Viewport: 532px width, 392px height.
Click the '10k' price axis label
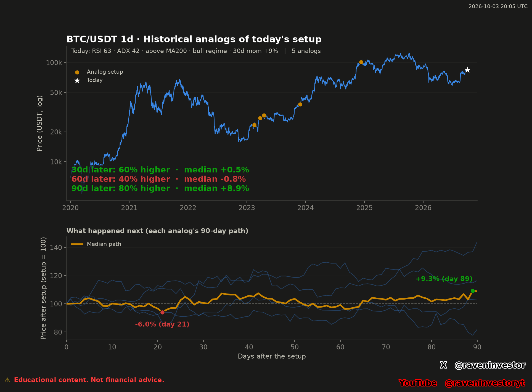coord(56,162)
